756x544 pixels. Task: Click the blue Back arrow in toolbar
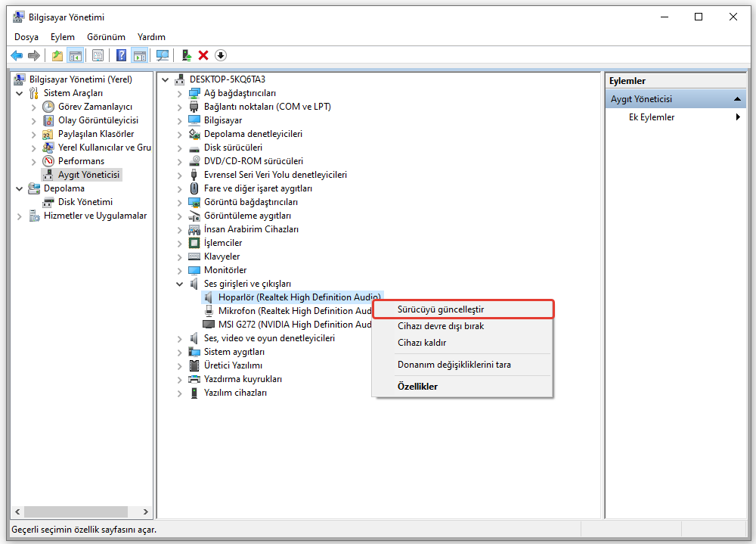coord(17,55)
